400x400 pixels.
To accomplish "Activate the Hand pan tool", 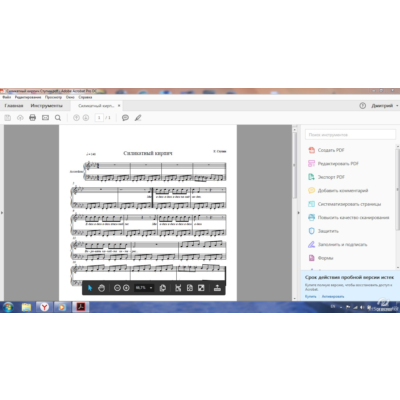I will [101, 288].
